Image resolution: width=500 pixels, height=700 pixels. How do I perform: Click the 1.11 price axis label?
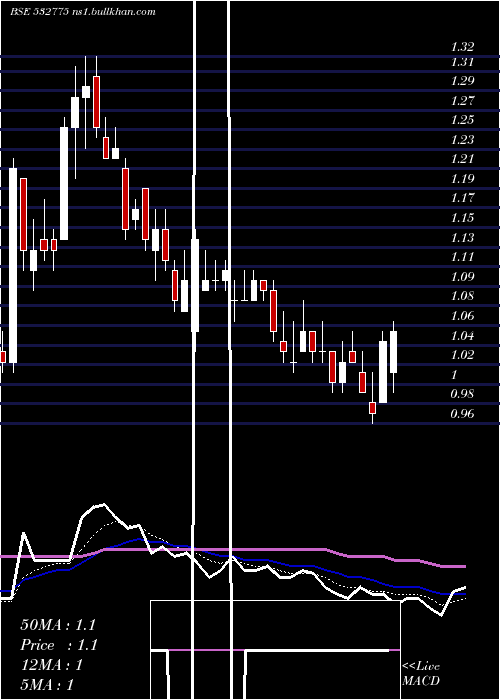pos(462,258)
